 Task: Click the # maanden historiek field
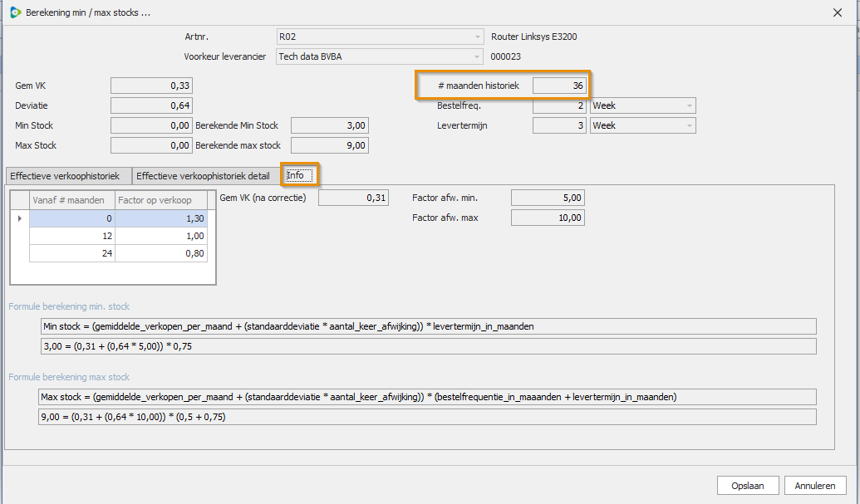point(560,86)
